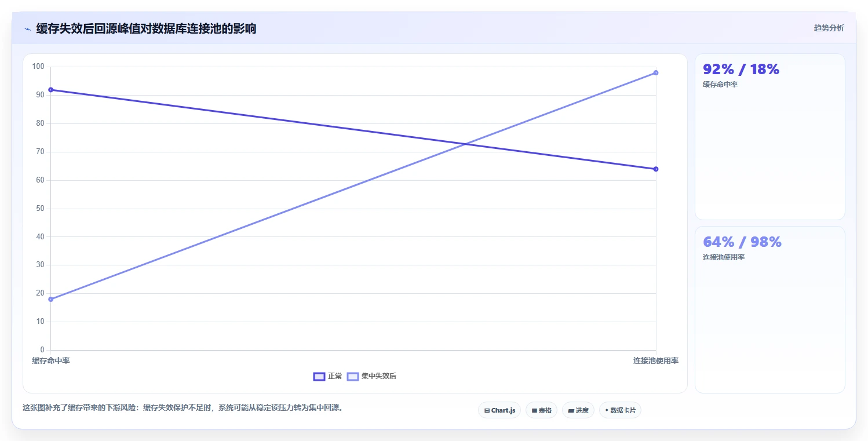Viewport: 868px width, 441px height.
Task: Click the 连接池使用率 x-axis label
Action: coord(655,361)
